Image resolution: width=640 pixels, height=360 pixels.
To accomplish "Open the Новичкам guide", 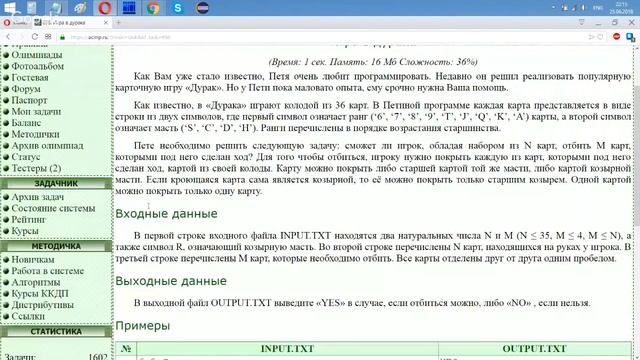I will pos(33,260).
